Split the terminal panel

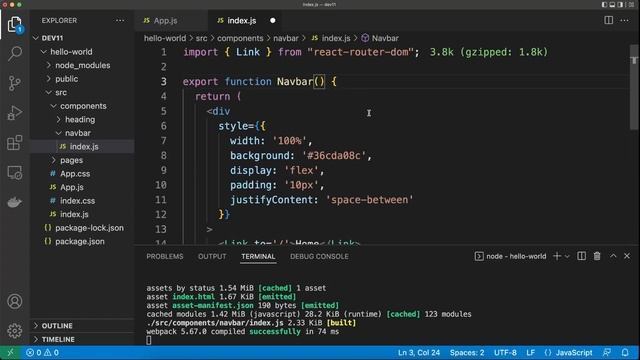click(x=581, y=256)
